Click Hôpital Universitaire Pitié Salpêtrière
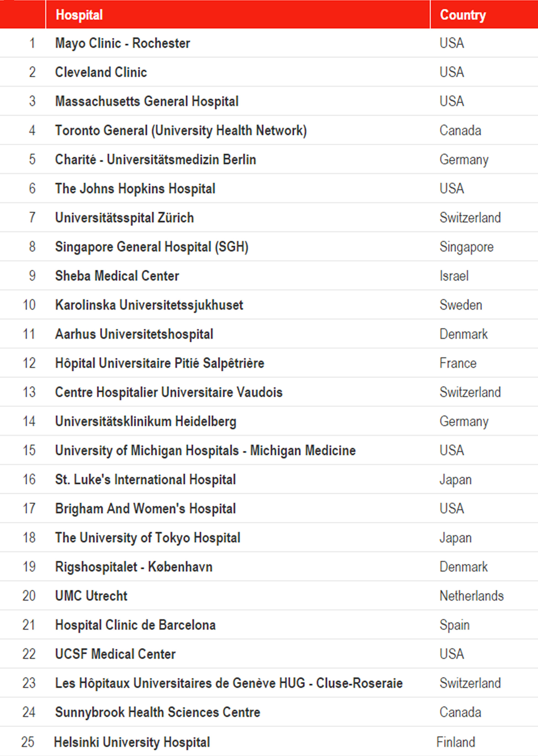This screenshot has width=538, height=756. click(x=160, y=363)
